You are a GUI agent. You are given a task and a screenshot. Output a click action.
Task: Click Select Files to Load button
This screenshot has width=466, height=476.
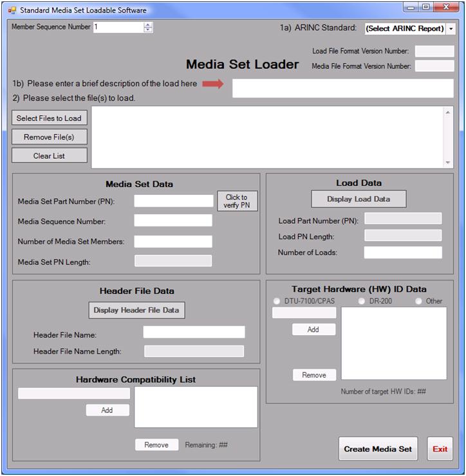[49, 118]
